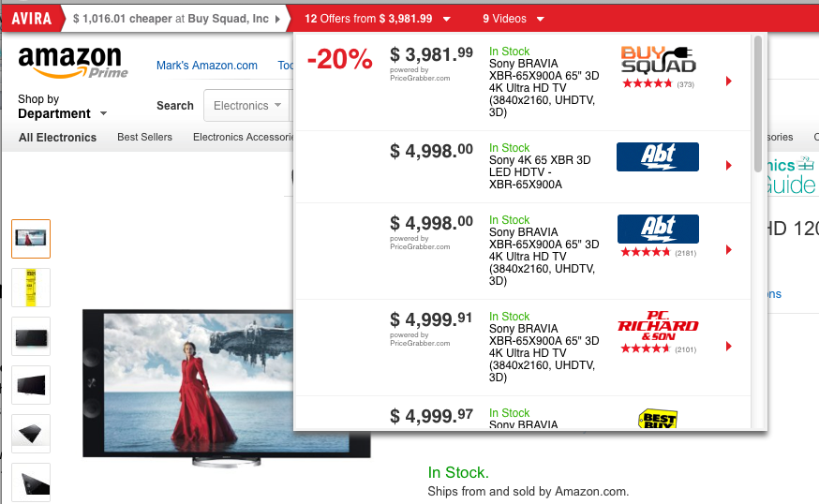Open the cheaper at Buy Squad, Inc offer
This screenshot has width=819, height=504.
click(x=171, y=19)
